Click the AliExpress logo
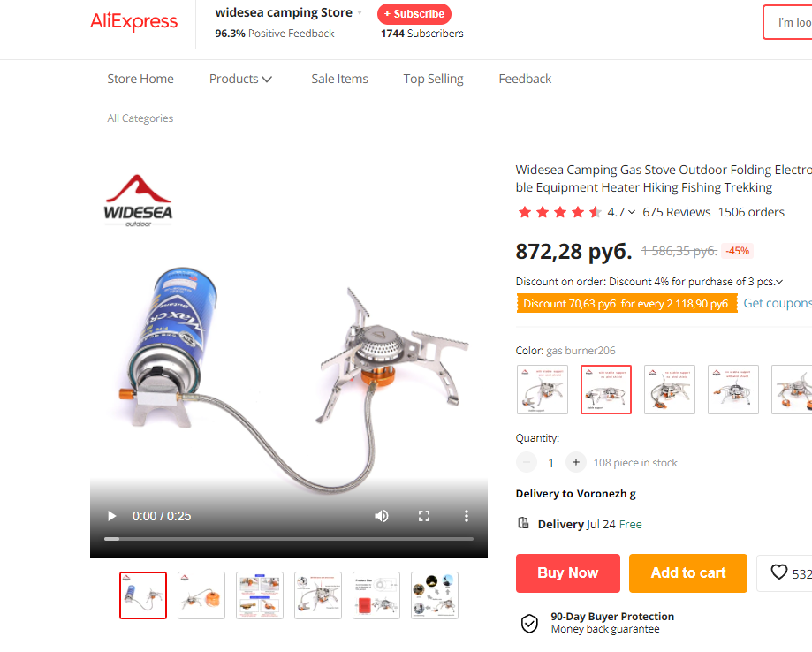 134,22
